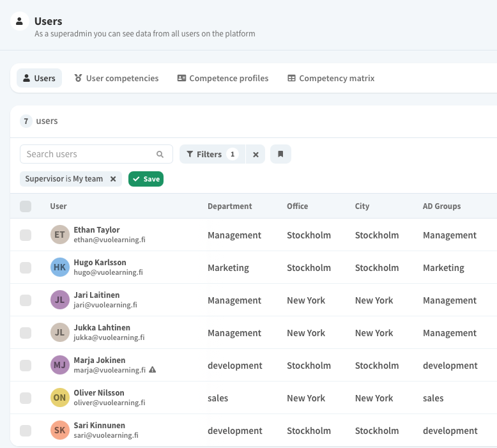Click email jukka@vuolearning.fi

[x=109, y=337]
